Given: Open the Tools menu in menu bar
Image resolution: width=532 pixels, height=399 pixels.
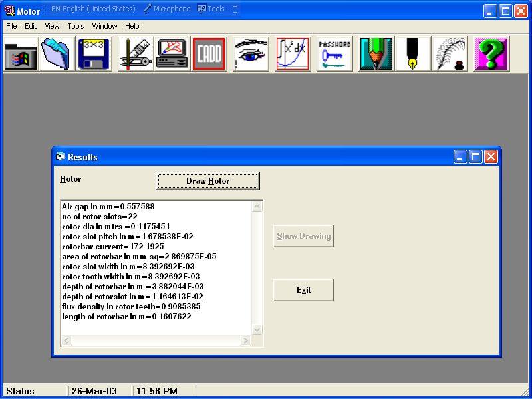Looking at the screenshot, I should click(76, 26).
